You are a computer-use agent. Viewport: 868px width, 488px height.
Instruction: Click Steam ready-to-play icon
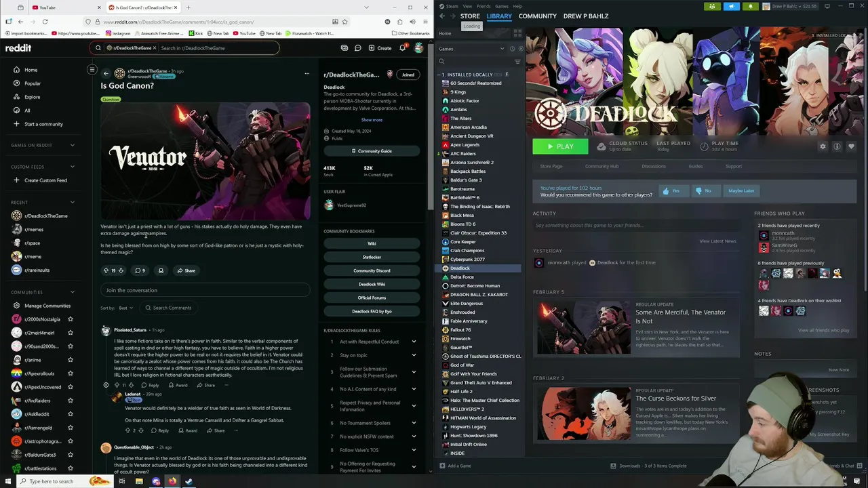pos(520,49)
